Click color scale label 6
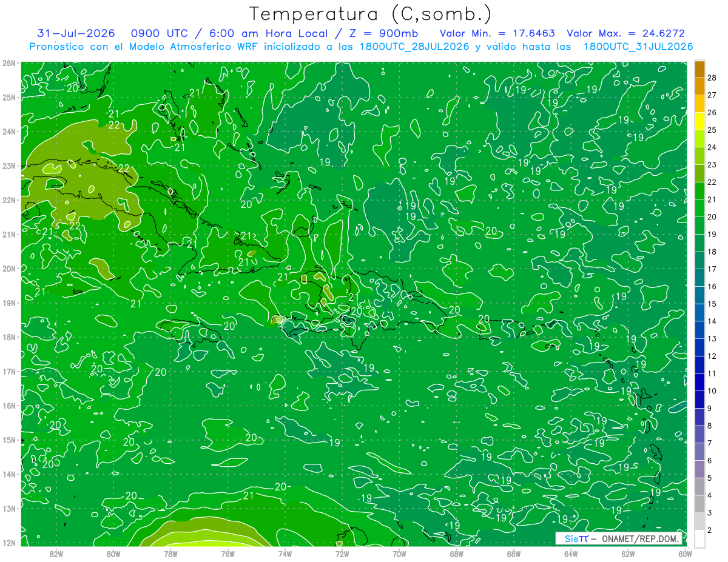728x562 pixels. click(x=710, y=461)
